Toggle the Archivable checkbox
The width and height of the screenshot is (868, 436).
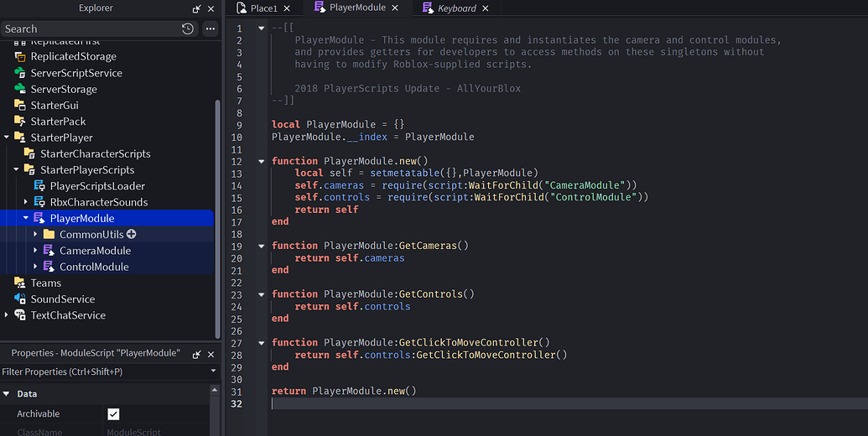(113, 414)
